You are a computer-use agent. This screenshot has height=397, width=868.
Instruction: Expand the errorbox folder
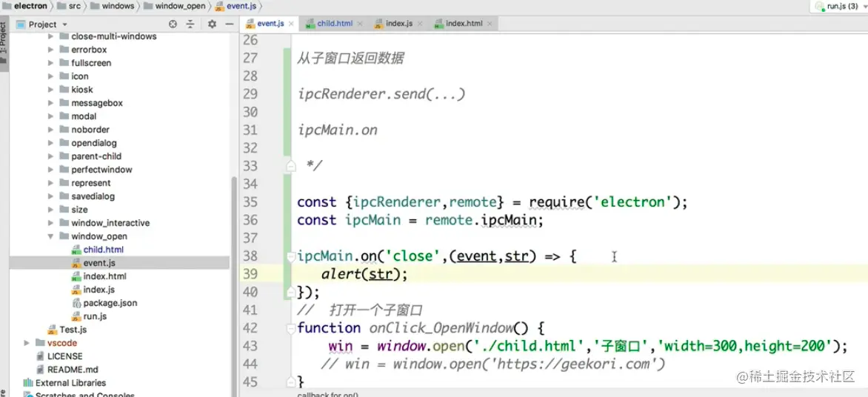(51, 50)
